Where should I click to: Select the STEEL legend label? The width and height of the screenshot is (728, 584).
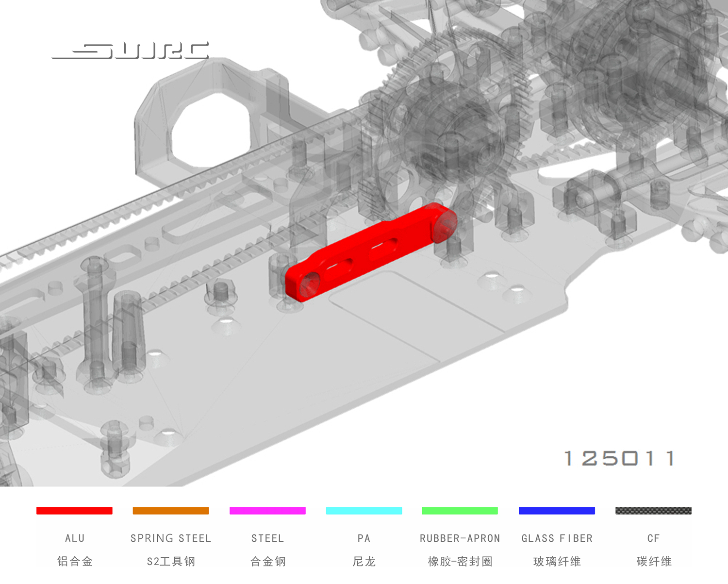coord(267,538)
